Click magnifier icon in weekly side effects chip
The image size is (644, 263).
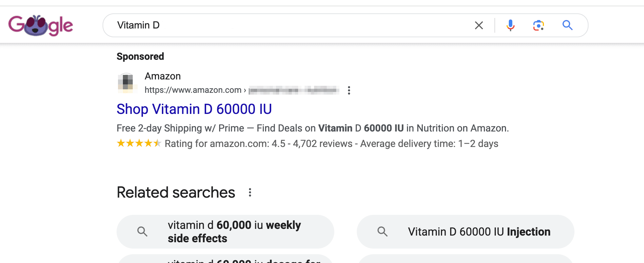142,231
